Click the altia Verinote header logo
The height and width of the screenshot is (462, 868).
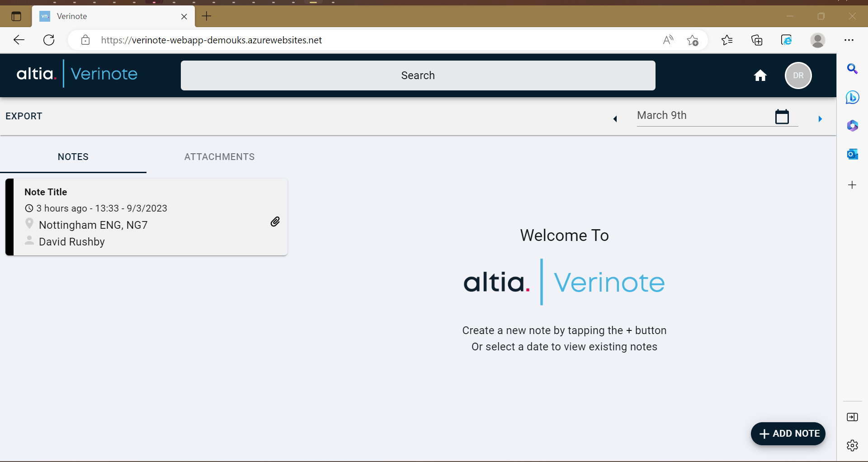77,74
